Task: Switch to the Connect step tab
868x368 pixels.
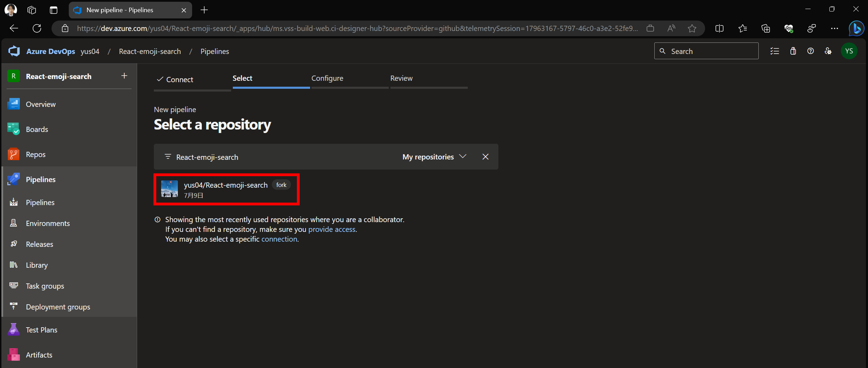Action: [x=192, y=79]
